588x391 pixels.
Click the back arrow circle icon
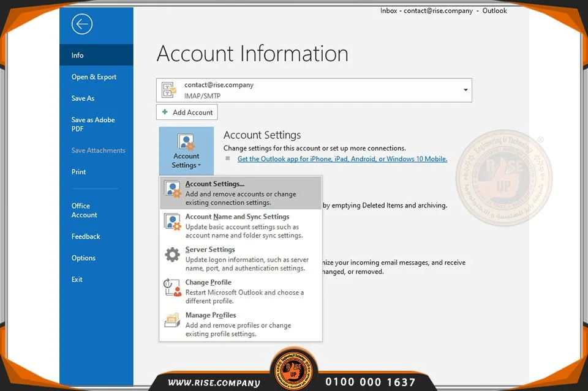(x=81, y=24)
